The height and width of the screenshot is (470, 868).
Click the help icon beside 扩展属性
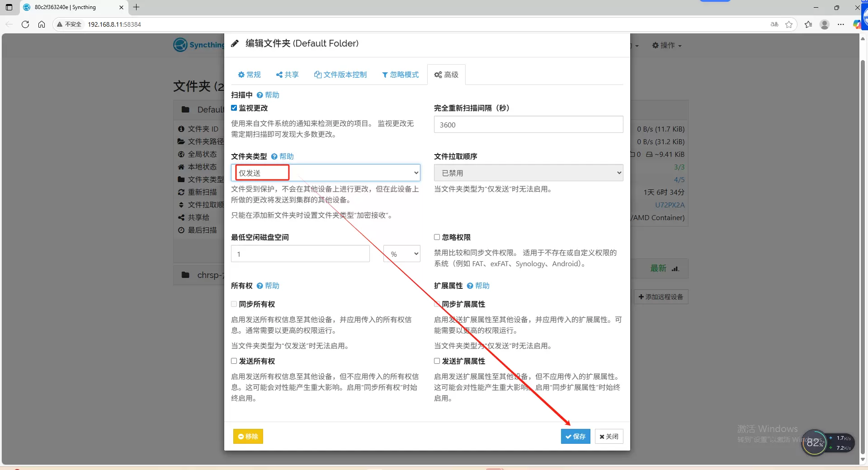click(470, 286)
